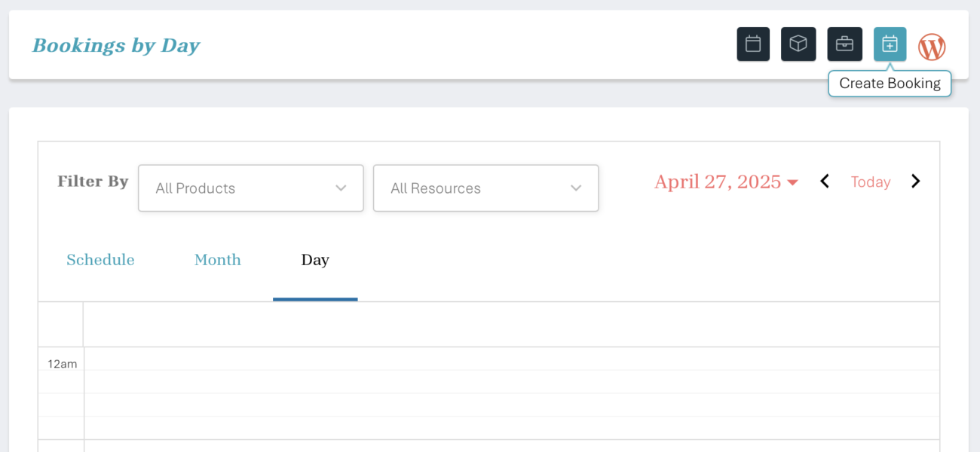The height and width of the screenshot is (452, 980).
Task: Switch to the Schedule tab
Action: [x=100, y=260]
